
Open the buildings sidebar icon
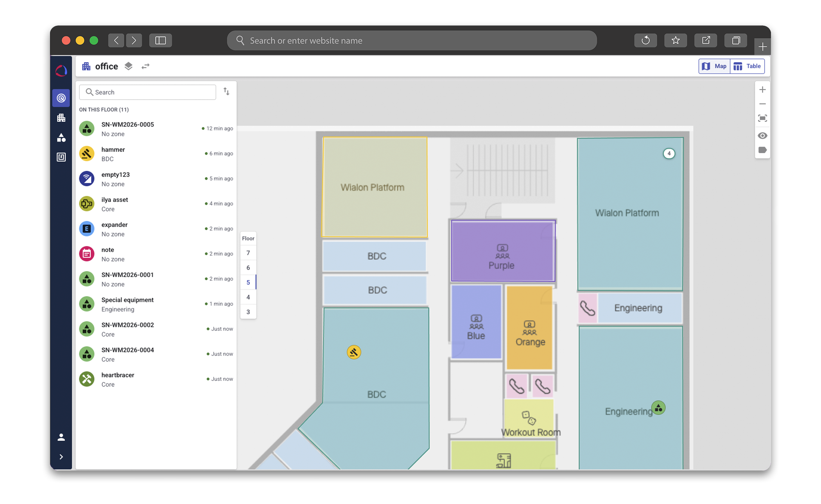[x=61, y=118]
